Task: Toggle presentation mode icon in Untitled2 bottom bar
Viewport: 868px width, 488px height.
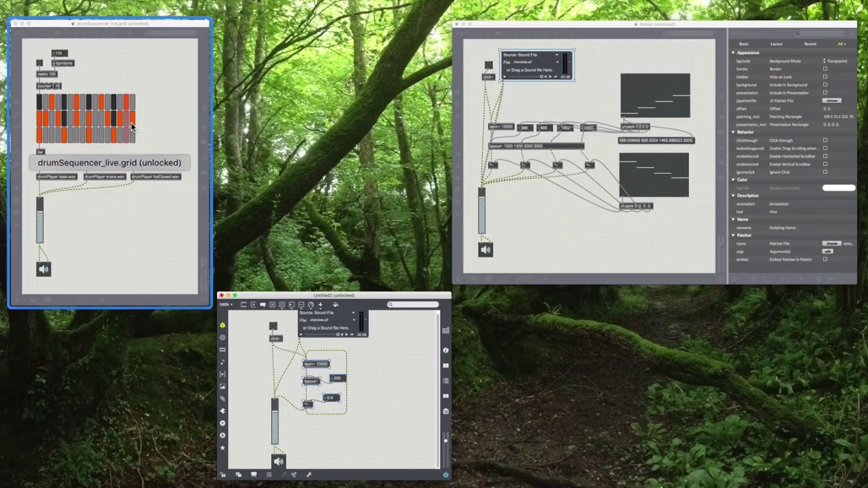Action: click(x=254, y=474)
